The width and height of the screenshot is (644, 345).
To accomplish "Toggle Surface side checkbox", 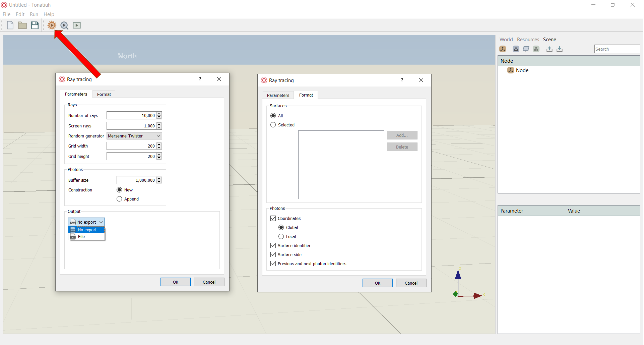I will [273, 254].
